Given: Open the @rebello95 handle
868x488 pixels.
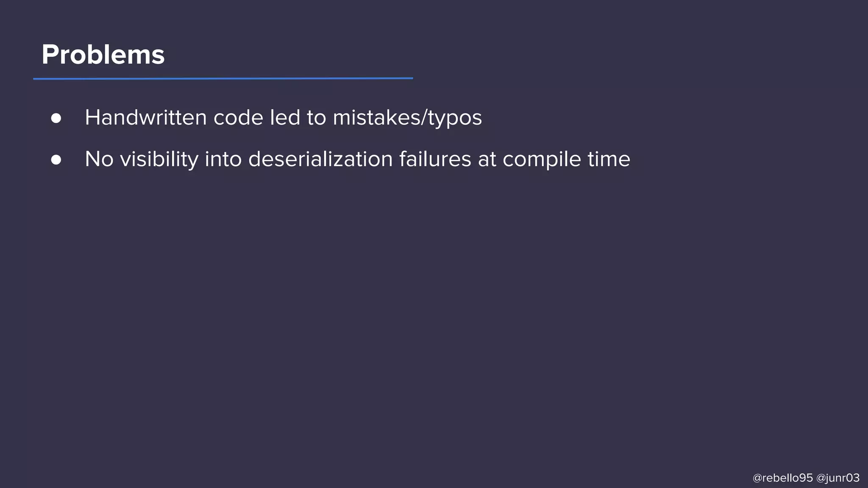Looking at the screenshot, I should (x=782, y=478).
